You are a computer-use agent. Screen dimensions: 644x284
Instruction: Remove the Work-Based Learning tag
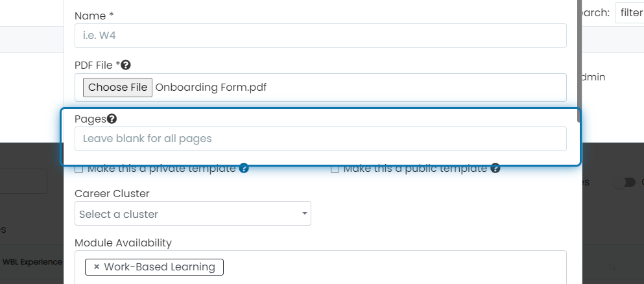pos(97,266)
